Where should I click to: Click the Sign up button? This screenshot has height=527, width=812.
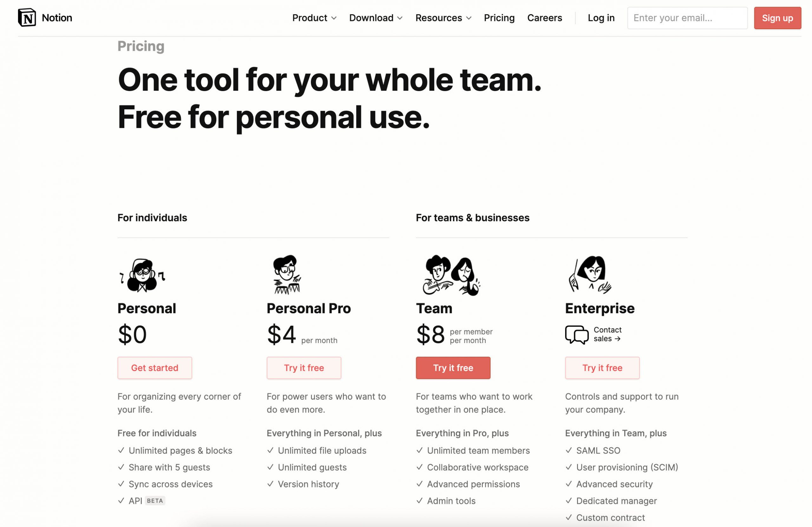[777, 17]
